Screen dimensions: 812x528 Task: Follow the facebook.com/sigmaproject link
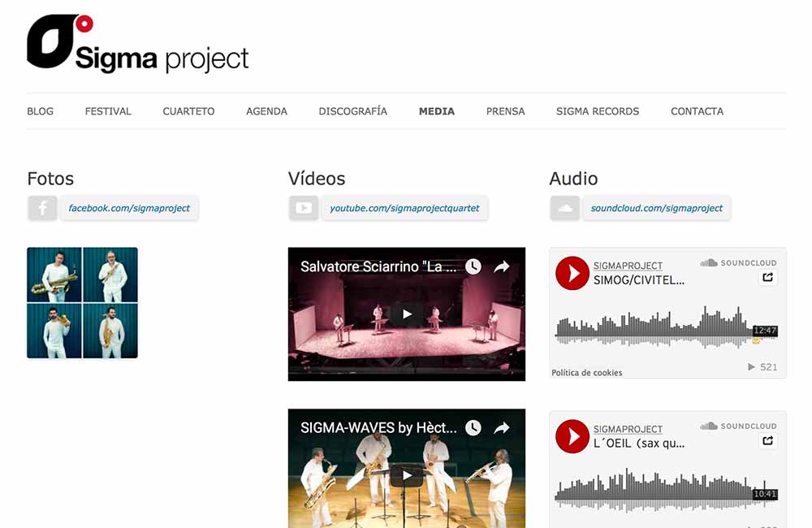coord(129,208)
